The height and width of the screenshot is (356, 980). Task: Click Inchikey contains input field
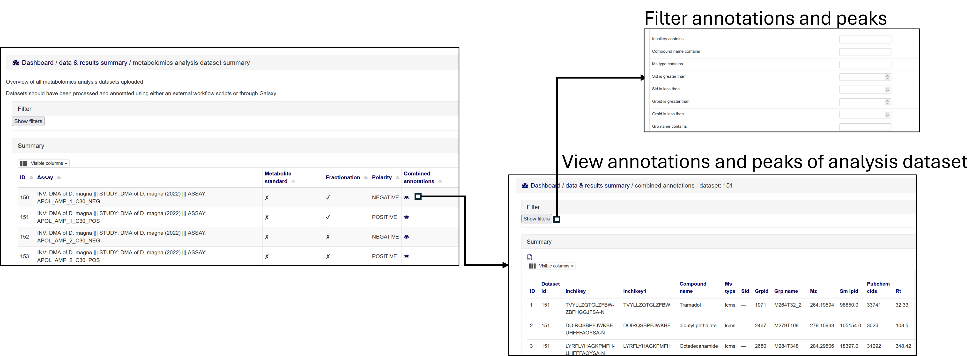point(865,39)
